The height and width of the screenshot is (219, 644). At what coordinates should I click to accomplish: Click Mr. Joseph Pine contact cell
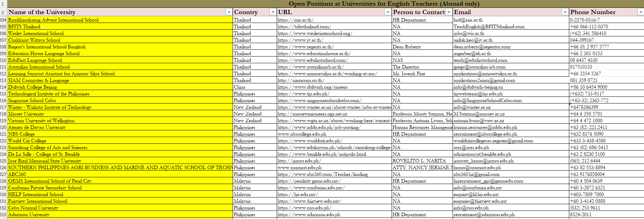click(422, 73)
